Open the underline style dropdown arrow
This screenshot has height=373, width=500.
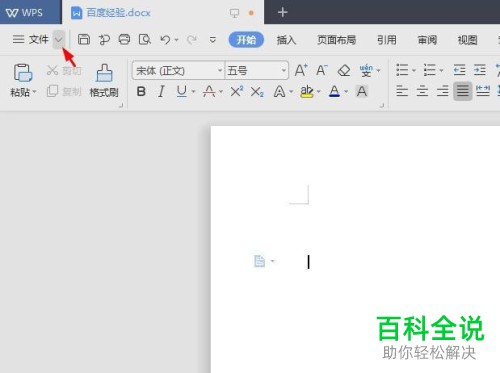tap(193, 91)
